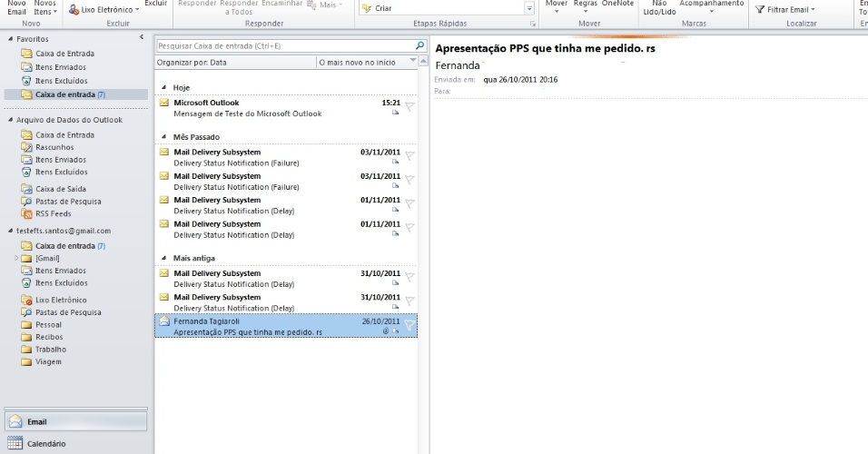
Task: Open the Acompanhamento follow-up dropdown
Action: point(711,7)
